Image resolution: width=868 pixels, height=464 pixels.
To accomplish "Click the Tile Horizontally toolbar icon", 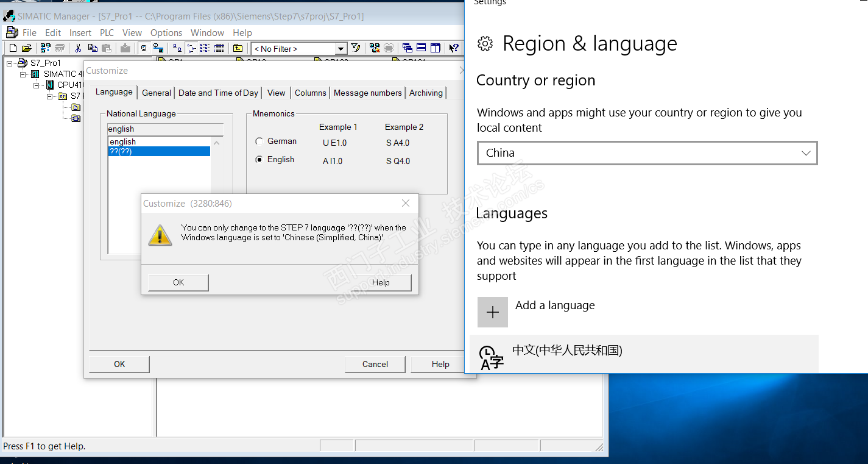I will (421, 48).
